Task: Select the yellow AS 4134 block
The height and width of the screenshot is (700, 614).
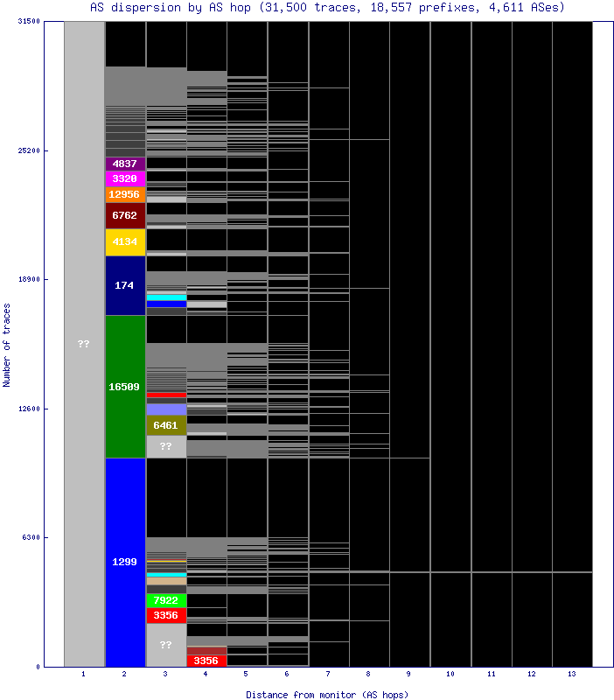Action: coord(125,241)
